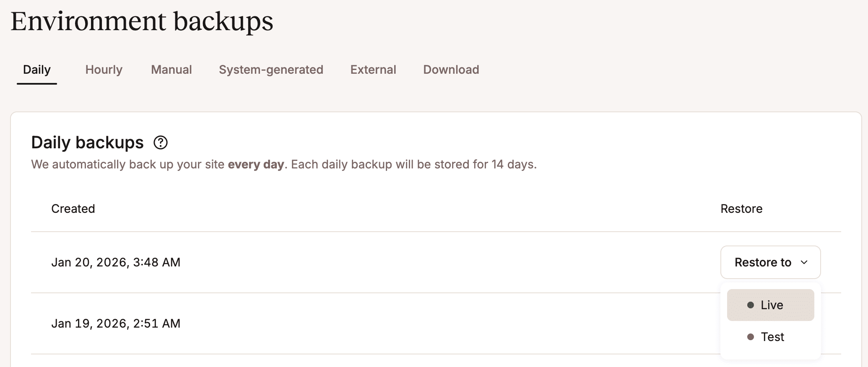Select the Jan 19, 2026 backup row
Screen dimensions: 868x367
(116, 323)
